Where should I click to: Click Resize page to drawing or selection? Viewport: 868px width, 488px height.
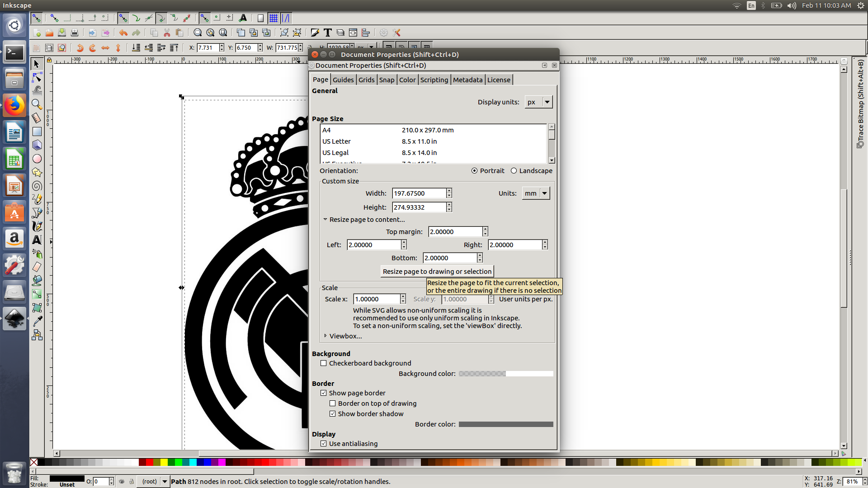coord(437,272)
